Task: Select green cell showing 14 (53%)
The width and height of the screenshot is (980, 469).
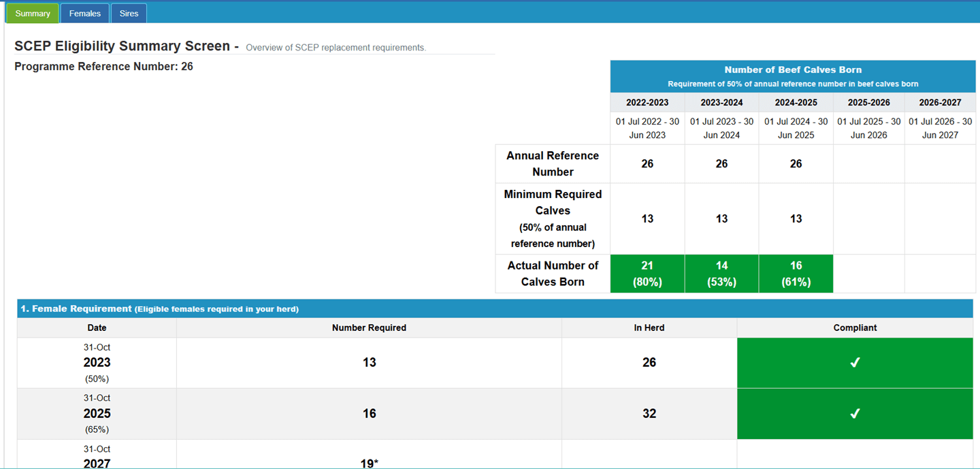Action: (721, 274)
